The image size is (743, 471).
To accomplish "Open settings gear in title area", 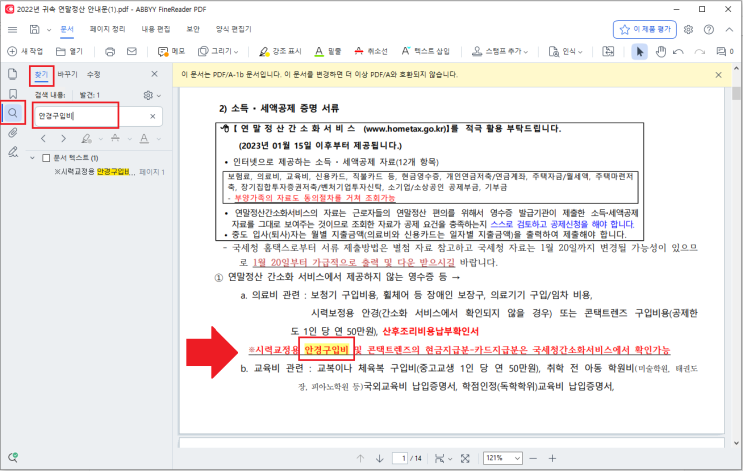I will coord(689,29).
